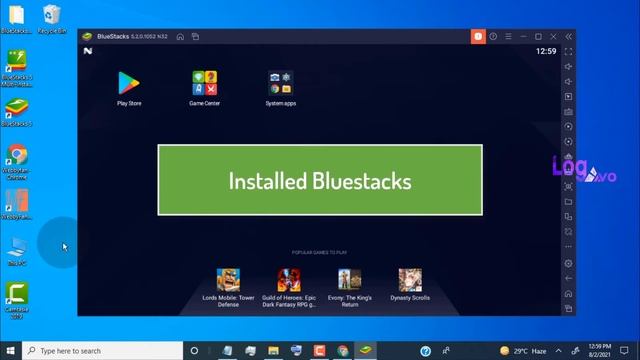Click the Cortana circle on taskbar
Viewport: 640px width, 360px height.
pyautogui.click(x=194, y=351)
